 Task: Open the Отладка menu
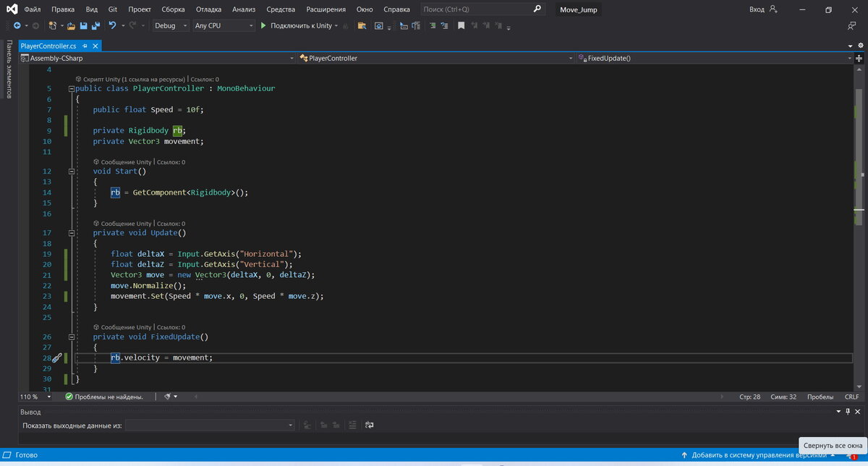pyautogui.click(x=208, y=9)
